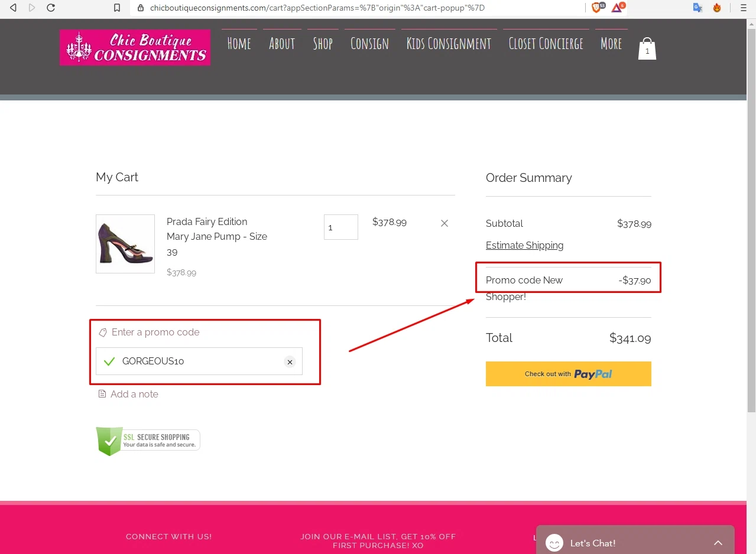Open the Consign menu item
This screenshot has height=554, width=756.
pos(369,44)
